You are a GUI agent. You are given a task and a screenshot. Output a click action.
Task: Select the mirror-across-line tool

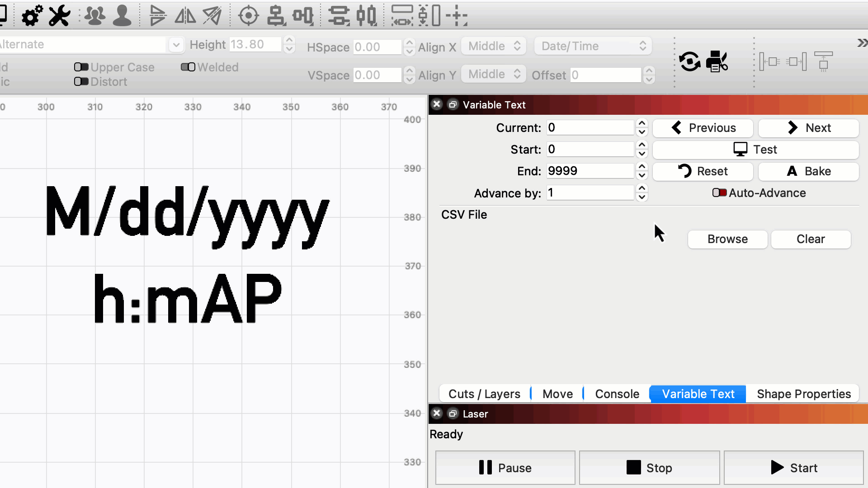212,15
